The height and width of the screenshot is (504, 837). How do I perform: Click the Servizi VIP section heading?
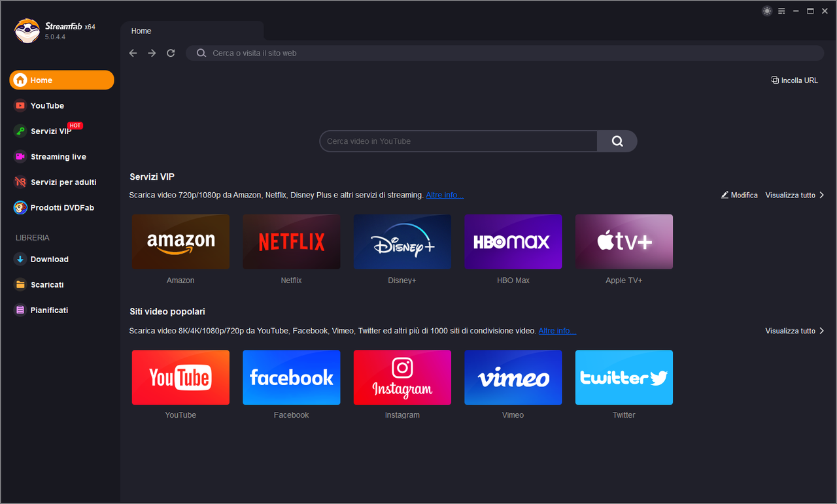coord(152,176)
